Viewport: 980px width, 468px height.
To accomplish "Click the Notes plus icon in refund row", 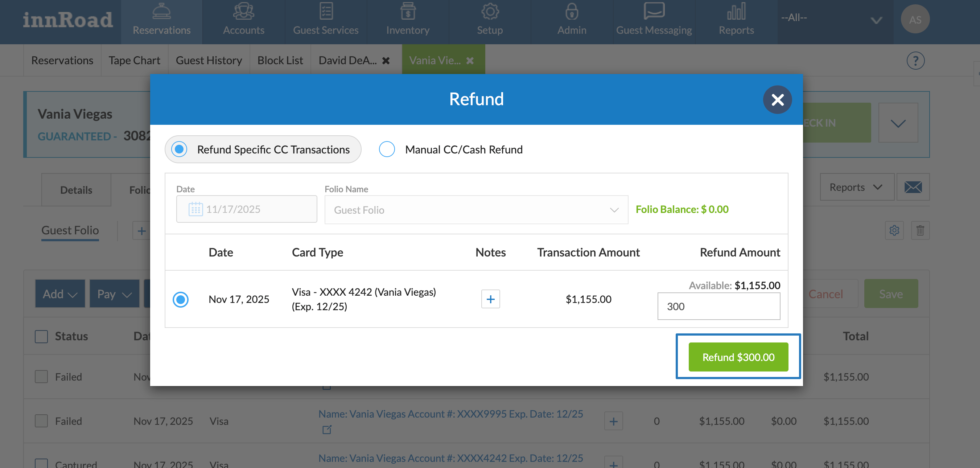I will pyautogui.click(x=490, y=299).
